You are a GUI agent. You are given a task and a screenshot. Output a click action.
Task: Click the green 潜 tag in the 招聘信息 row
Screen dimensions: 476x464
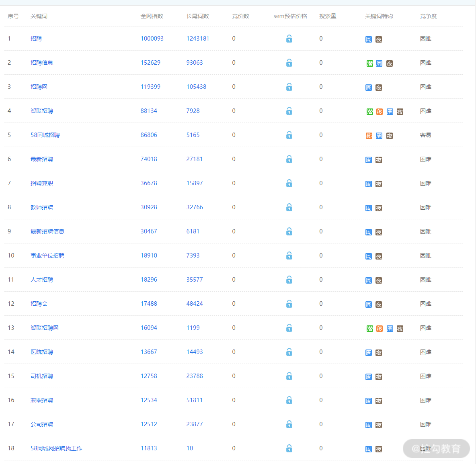370,63
